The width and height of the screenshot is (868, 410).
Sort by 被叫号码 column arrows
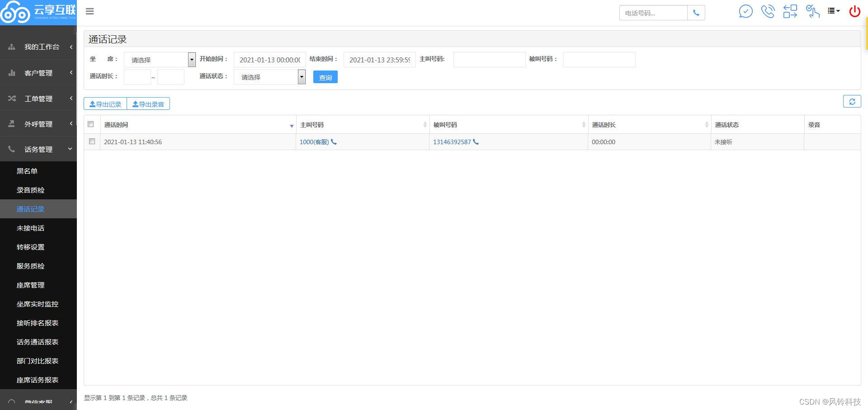pos(584,125)
